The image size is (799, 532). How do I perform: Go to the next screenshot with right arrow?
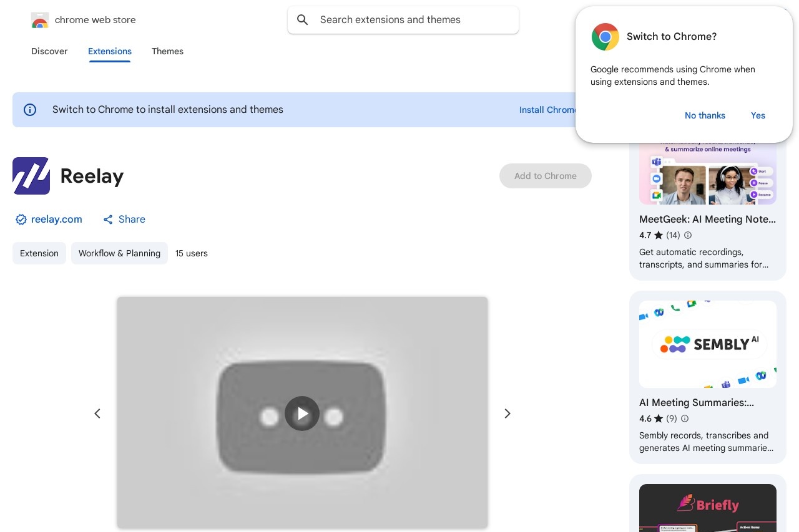click(507, 414)
